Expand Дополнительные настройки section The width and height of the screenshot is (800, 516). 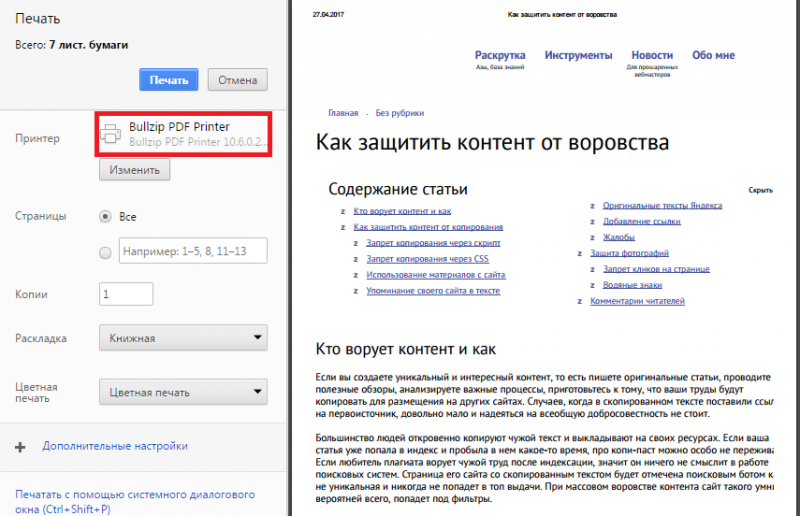coord(115,446)
